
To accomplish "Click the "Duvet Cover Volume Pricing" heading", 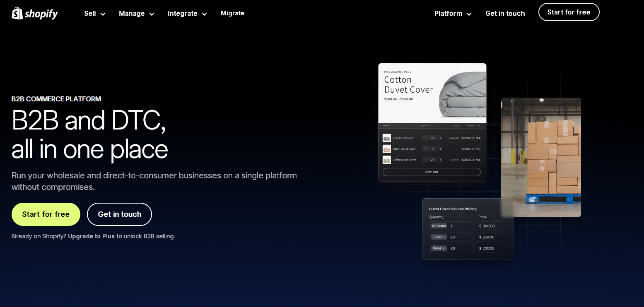I will coord(453,209).
